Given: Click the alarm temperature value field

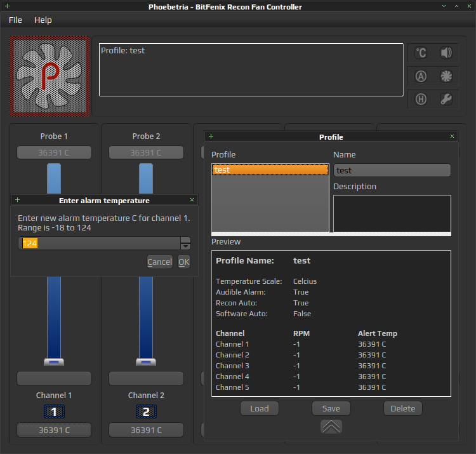Looking at the screenshot, I should tap(100, 243).
